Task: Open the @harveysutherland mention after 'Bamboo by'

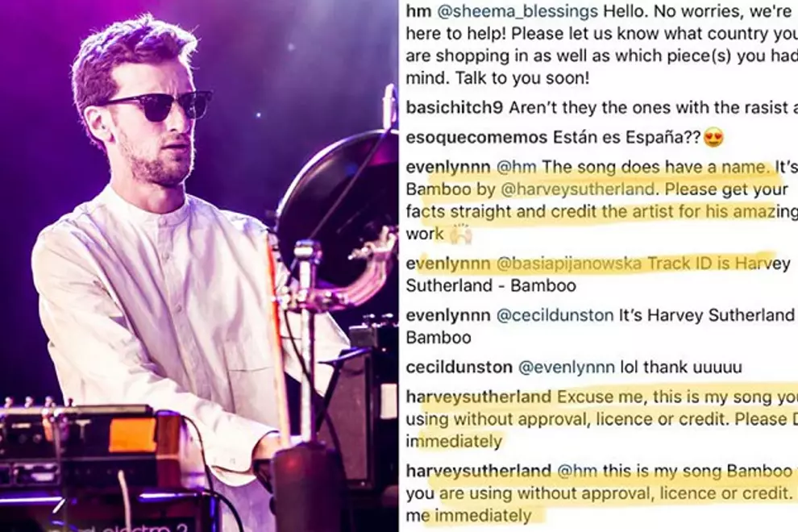Action: pos(577,189)
